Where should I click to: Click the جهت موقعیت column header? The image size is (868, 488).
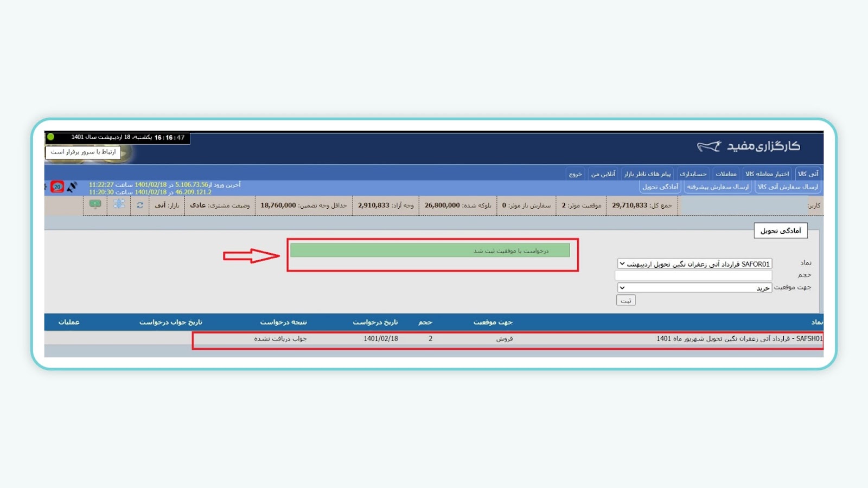493,322
